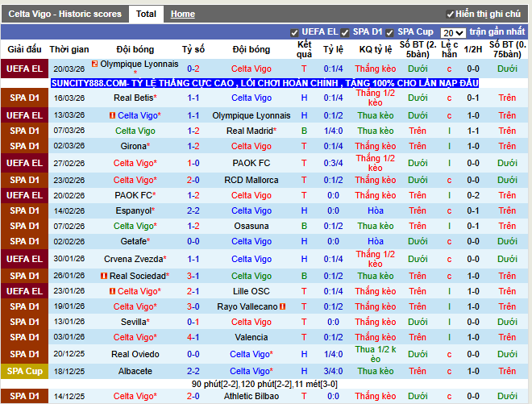Viewport: 532px width, 404px height.
Task: Click red card icon beside Rayo Vallecano
Action: (x=282, y=306)
